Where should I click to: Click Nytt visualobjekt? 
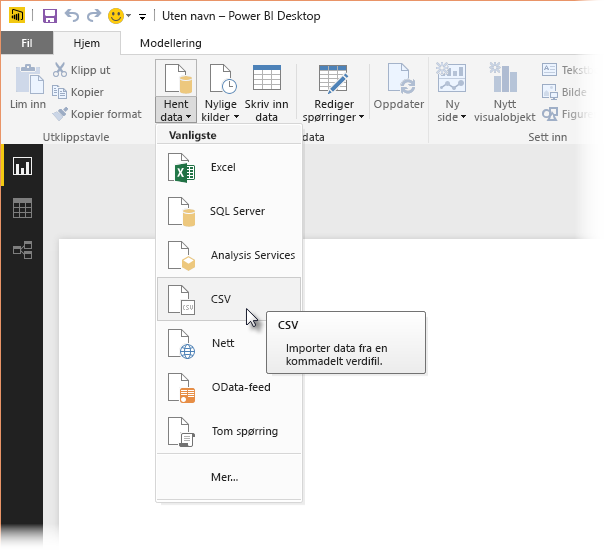click(504, 93)
